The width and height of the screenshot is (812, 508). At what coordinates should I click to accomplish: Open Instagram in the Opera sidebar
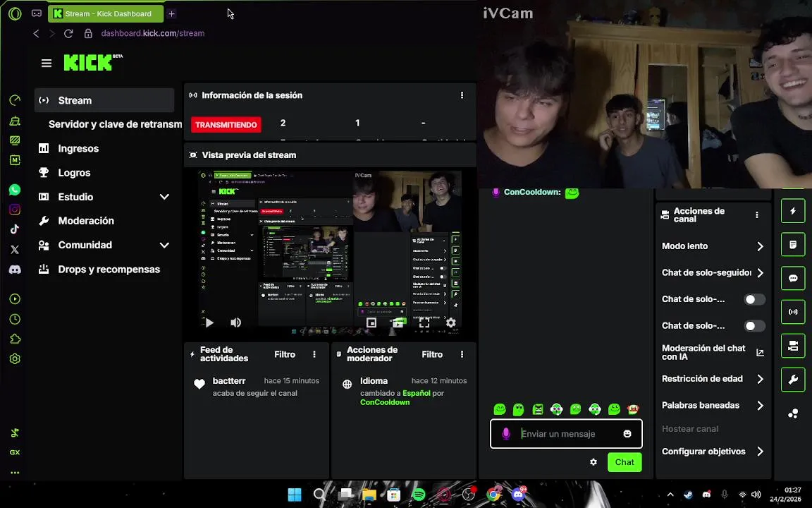15,210
